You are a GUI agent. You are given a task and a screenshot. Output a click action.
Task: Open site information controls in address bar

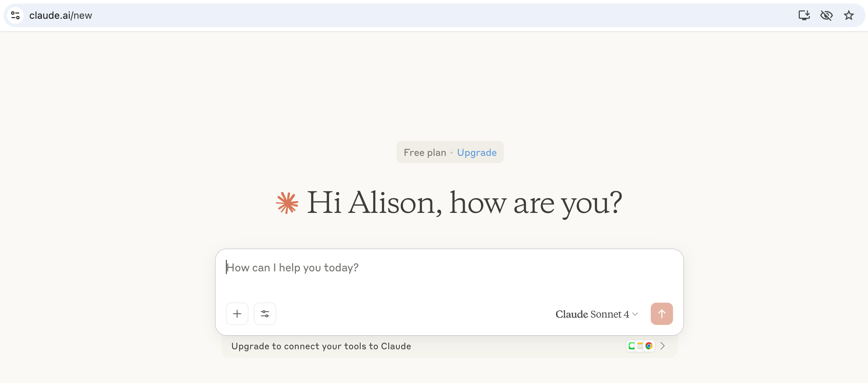(x=15, y=15)
